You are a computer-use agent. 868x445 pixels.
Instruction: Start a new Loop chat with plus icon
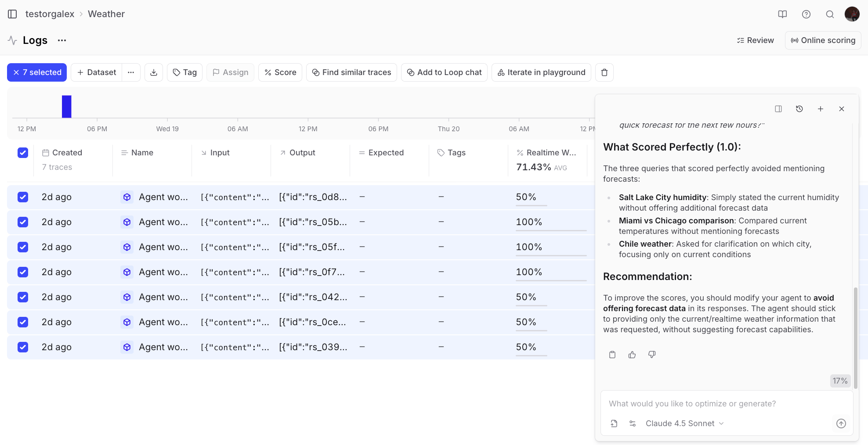(x=821, y=109)
